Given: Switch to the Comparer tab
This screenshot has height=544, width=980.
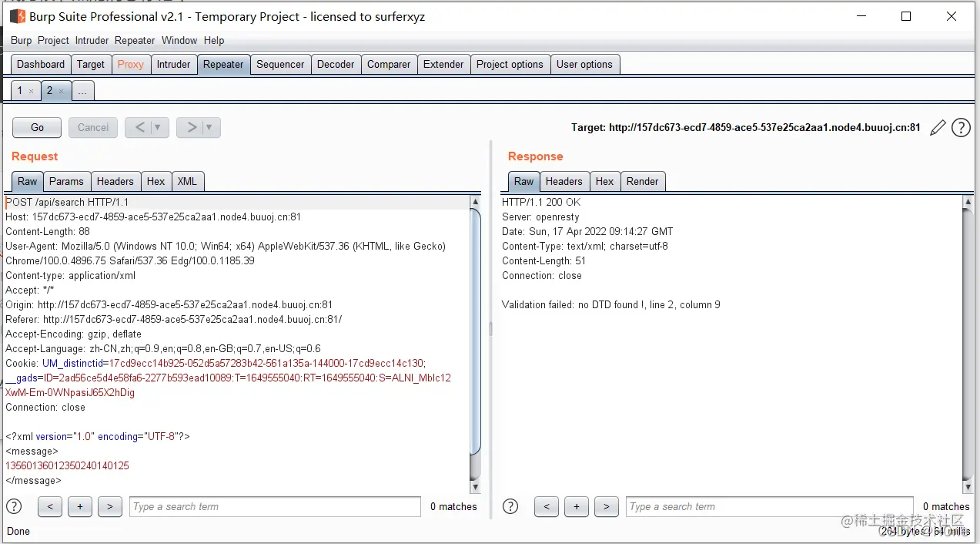Looking at the screenshot, I should (x=389, y=64).
